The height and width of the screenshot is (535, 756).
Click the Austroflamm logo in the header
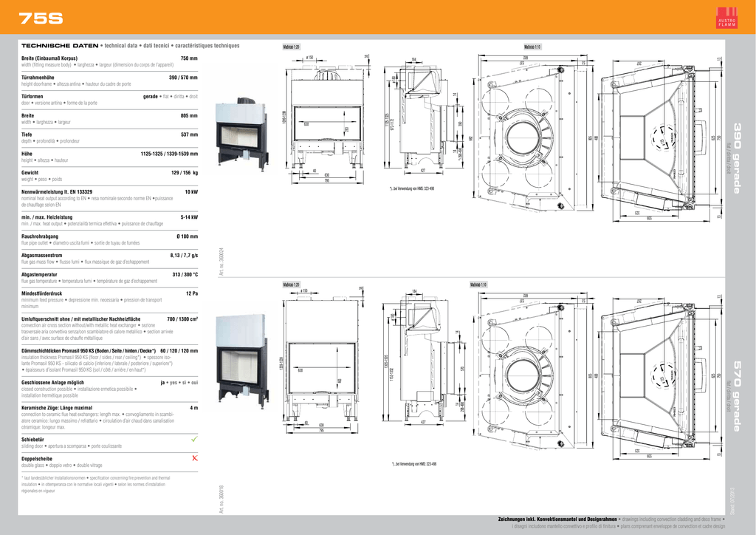coord(726,18)
